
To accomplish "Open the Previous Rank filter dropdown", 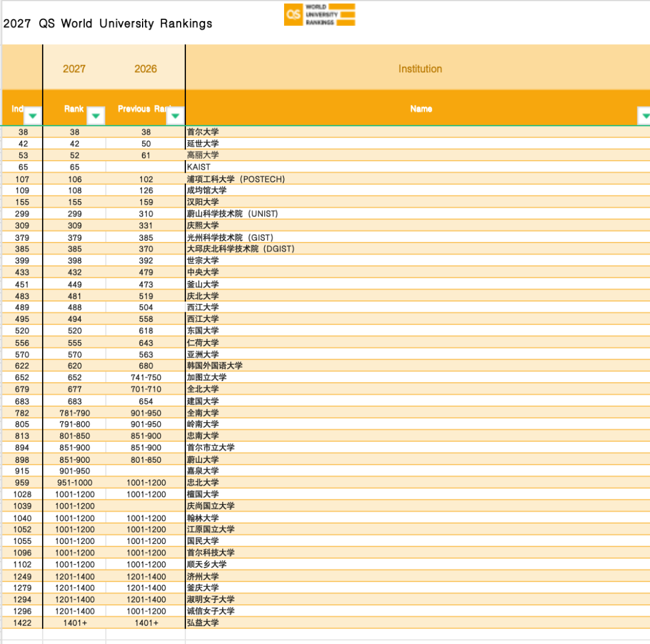I will click(x=175, y=116).
